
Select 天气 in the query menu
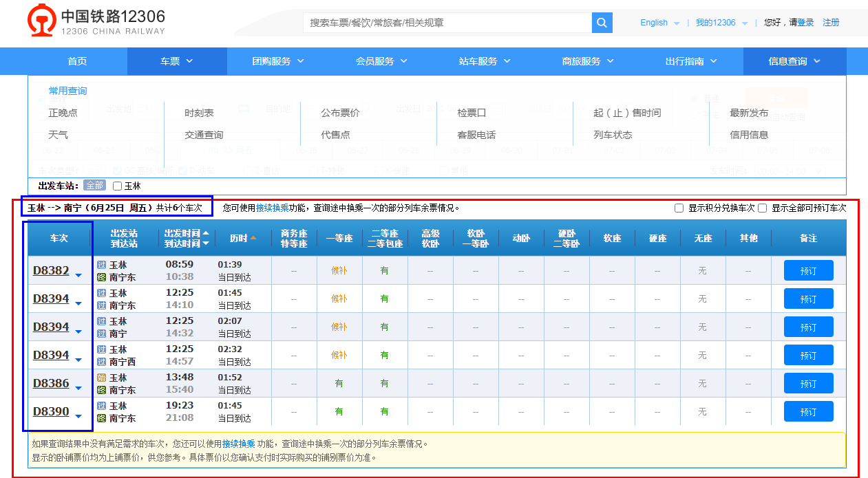pos(58,135)
